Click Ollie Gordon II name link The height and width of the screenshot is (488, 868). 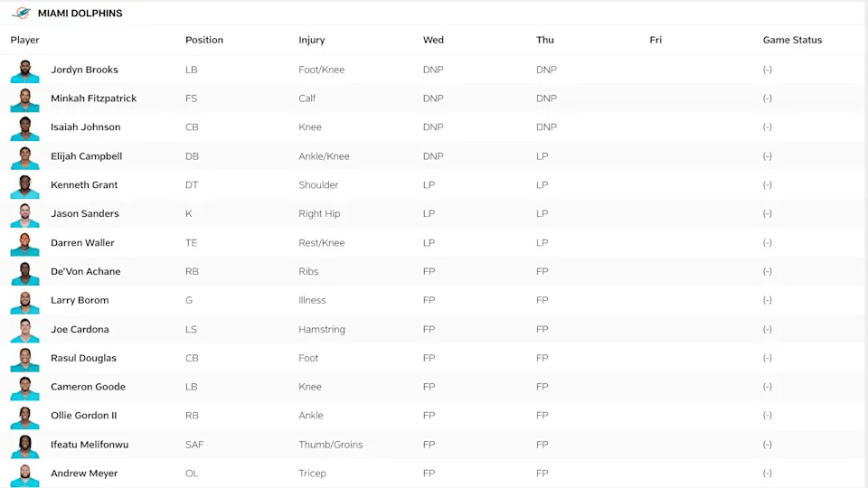tap(84, 416)
